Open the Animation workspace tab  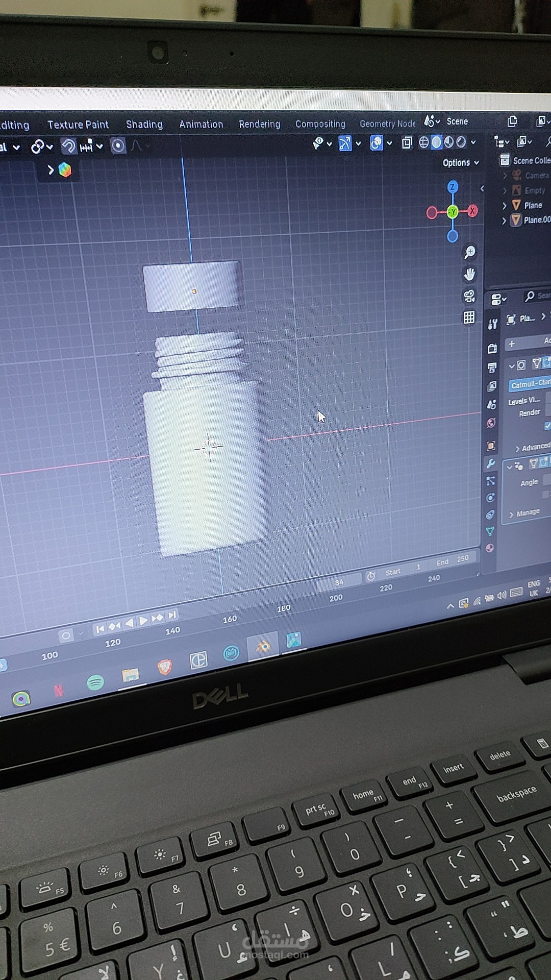(201, 124)
